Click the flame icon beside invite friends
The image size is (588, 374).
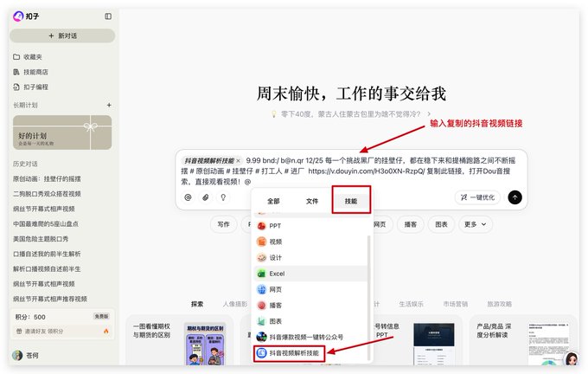[x=106, y=332]
